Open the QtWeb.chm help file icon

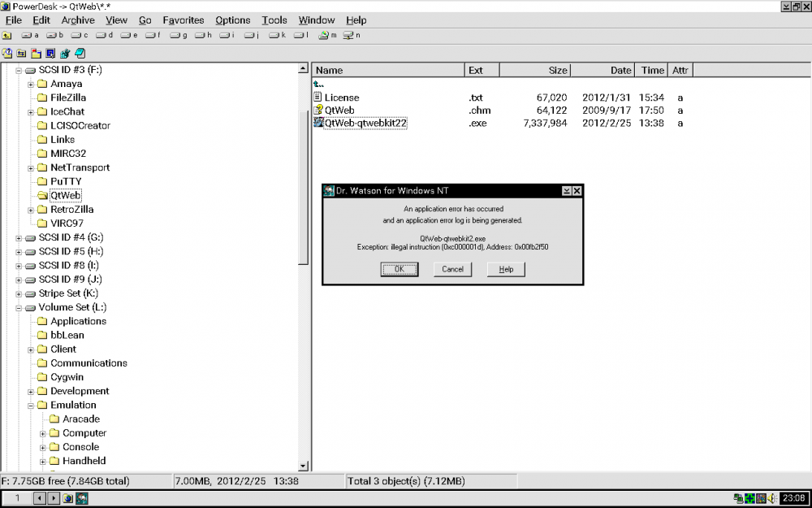pos(318,110)
